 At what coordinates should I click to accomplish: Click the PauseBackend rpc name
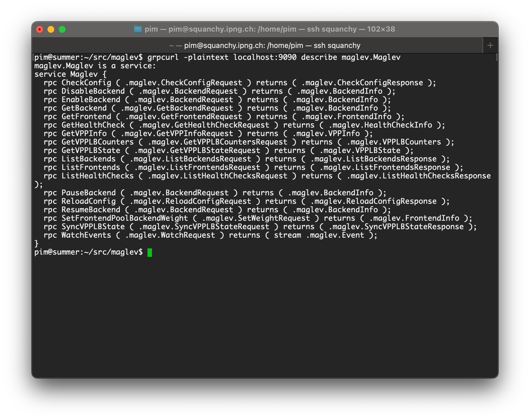[88, 193]
